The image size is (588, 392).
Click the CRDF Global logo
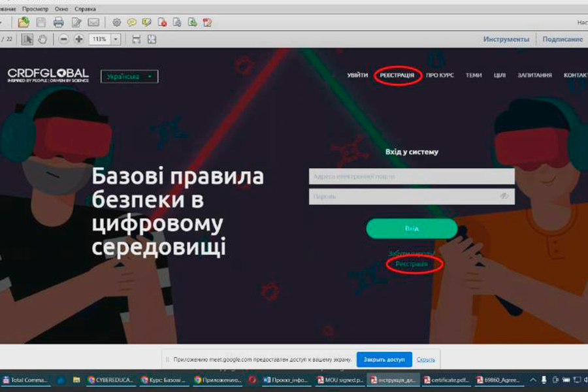(48, 75)
